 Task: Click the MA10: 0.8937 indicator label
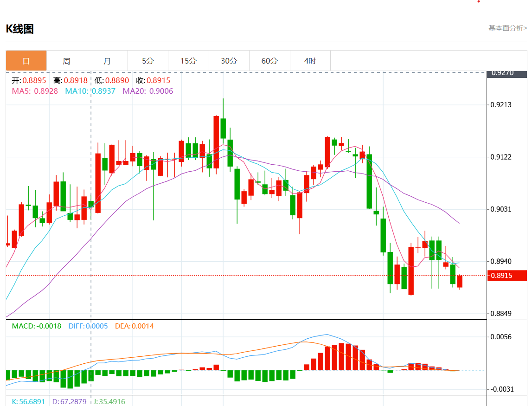(x=90, y=91)
